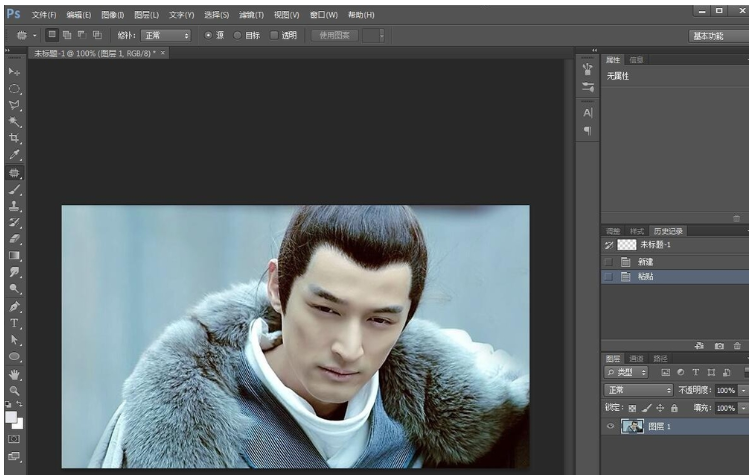Click the foreground color swatch
Viewport: 751px width, 475px height.
pos(11,416)
